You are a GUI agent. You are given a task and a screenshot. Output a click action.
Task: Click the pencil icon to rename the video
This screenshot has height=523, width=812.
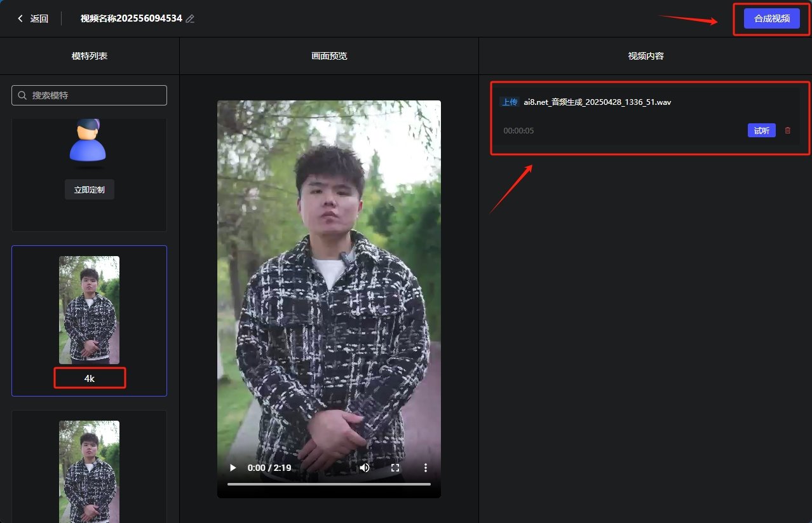coord(189,18)
